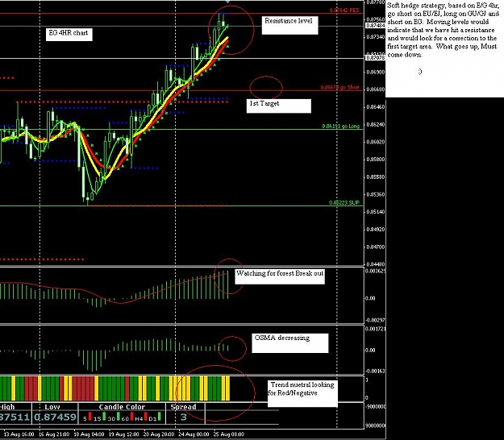This screenshot has height=440, width=504.
Task: Click the '19 Aug 12:00' time axis label
Action: 123,434
